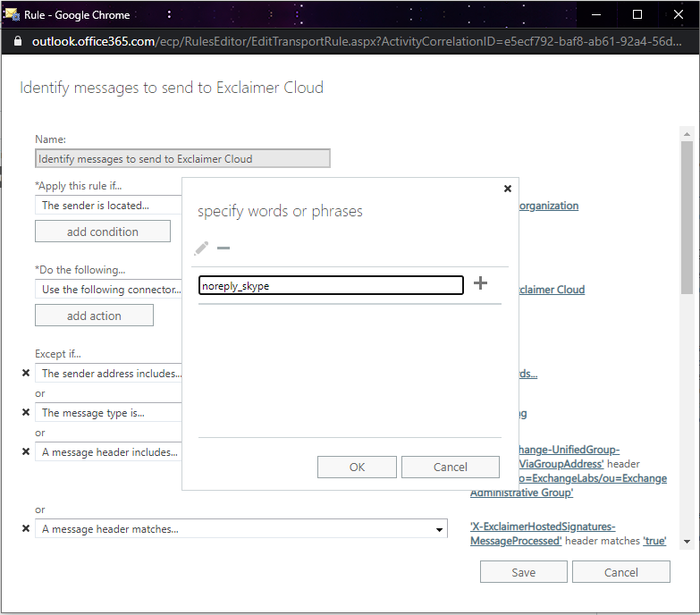
Task: Remove the 'message header matches' exception
Action: (26, 529)
